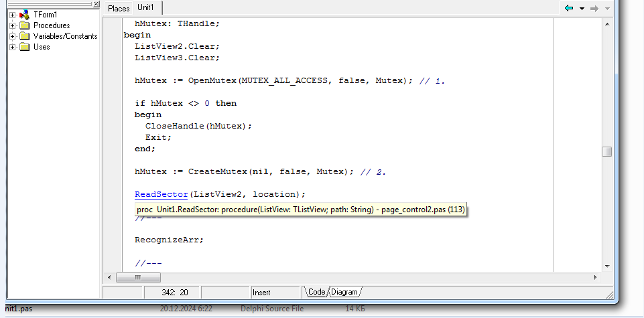Click the forward navigation arrow
Image resolution: width=644 pixels, height=318 pixels.
click(594, 8)
